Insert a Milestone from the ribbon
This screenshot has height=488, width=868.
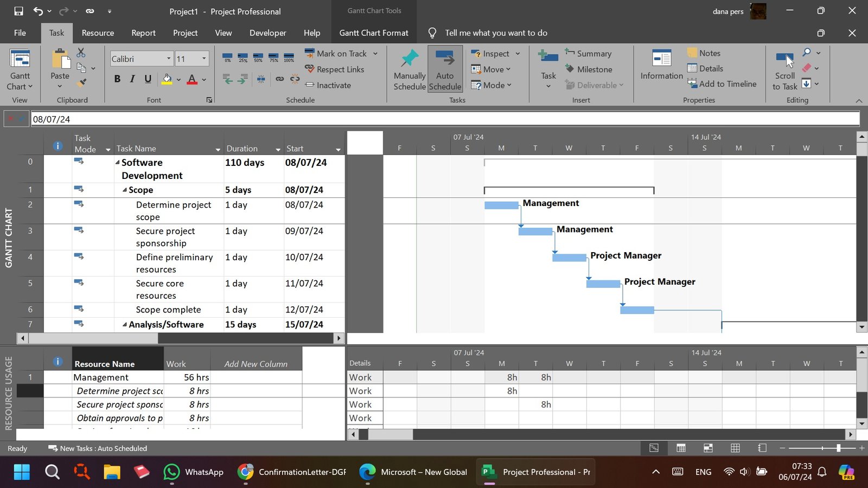coord(589,69)
